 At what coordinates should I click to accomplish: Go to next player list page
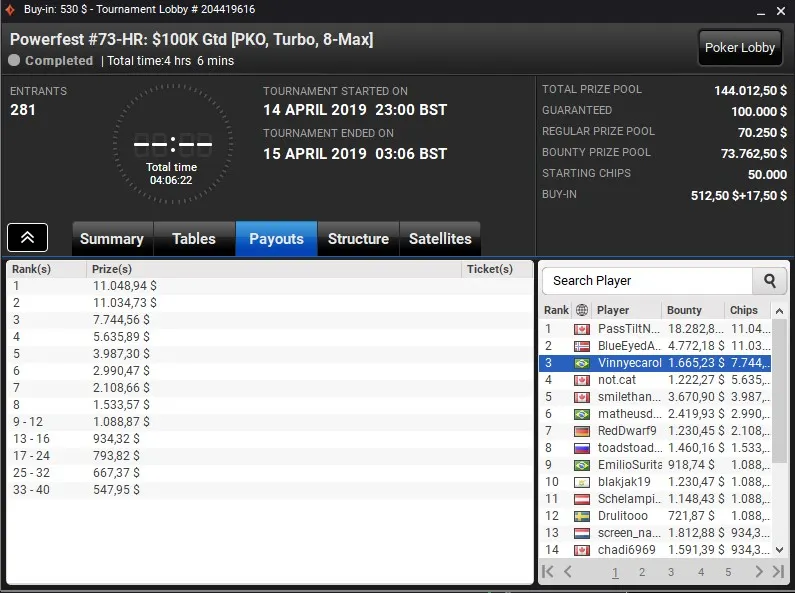[x=759, y=572]
